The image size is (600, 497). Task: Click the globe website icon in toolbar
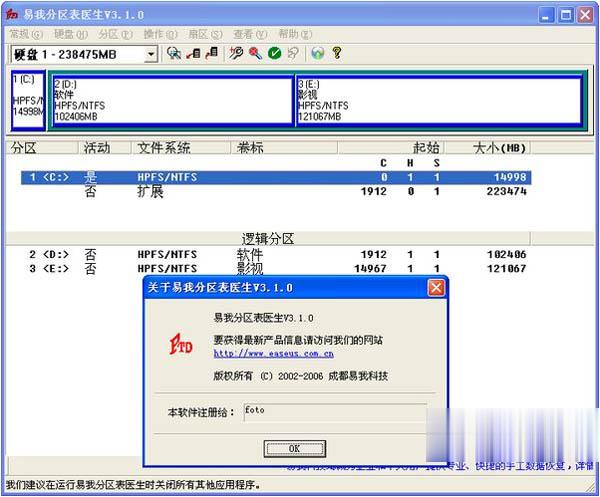(318, 53)
